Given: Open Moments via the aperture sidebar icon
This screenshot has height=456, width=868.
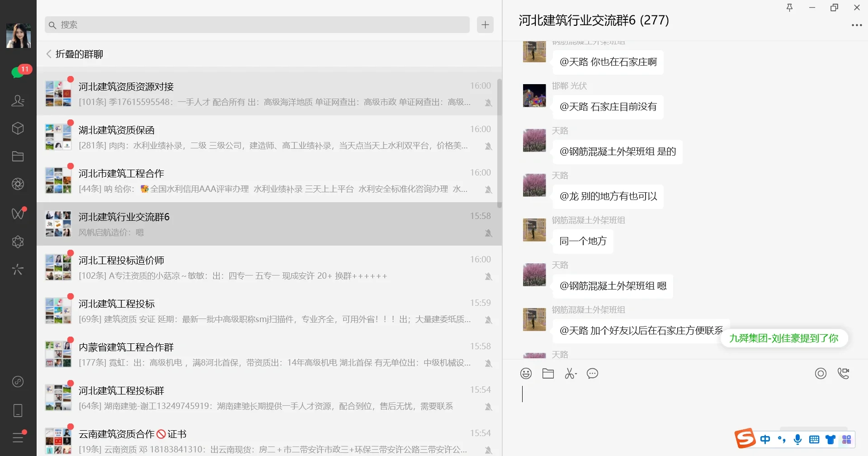Looking at the screenshot, I should [18, 184].
